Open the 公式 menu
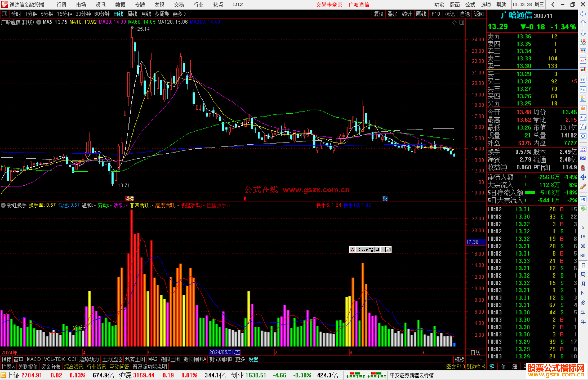588x380 pixels. (470, 5)
